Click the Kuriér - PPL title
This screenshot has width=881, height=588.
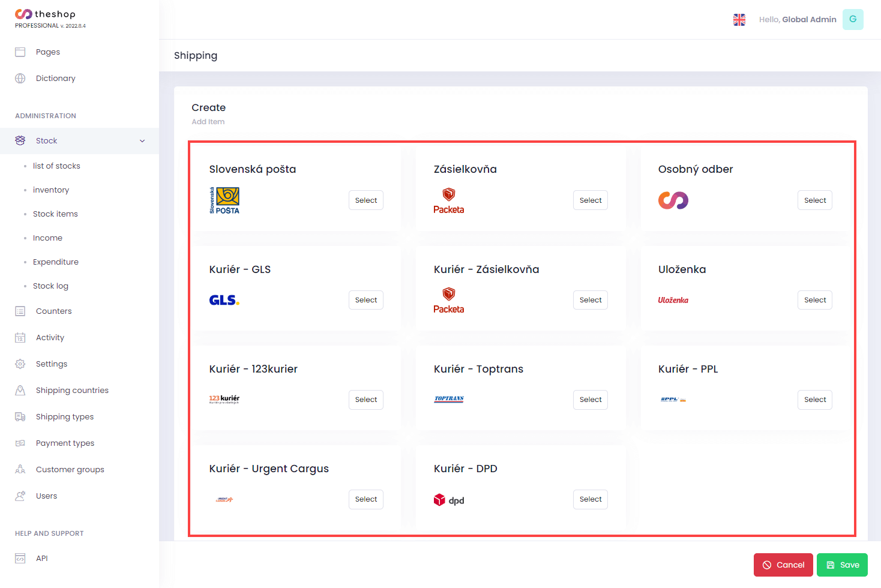pos(688,369)
